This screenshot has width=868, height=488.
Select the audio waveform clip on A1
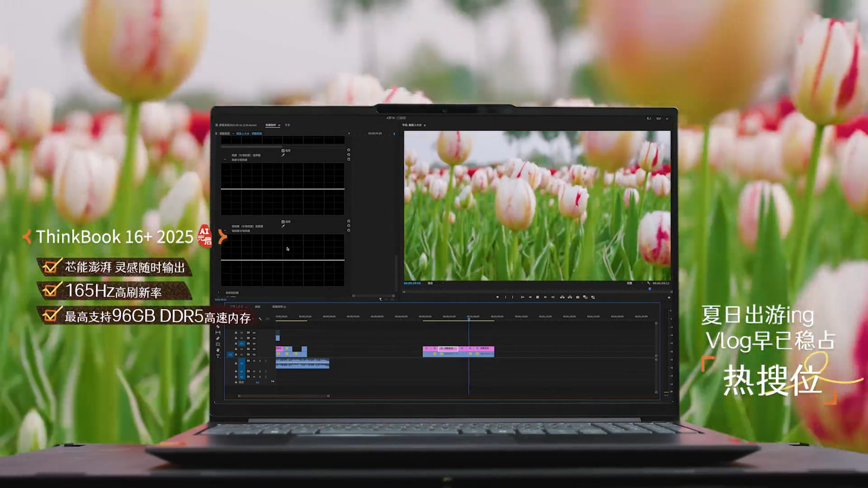click(302, 363)
